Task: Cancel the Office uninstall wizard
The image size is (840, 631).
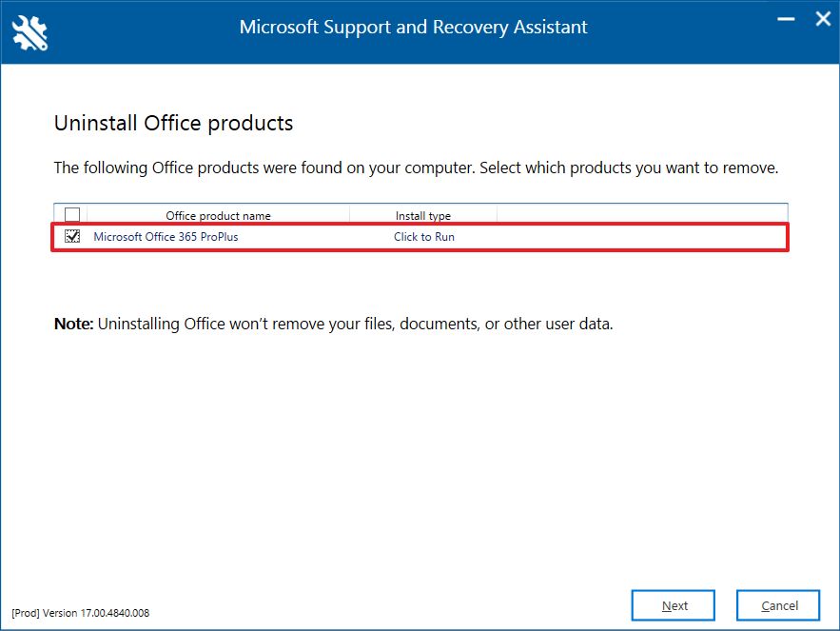Action: pos(778,605)
